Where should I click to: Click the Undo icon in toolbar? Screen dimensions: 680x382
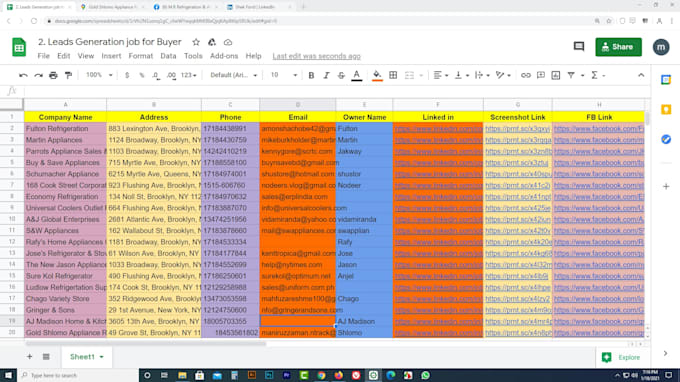[23, 75]
